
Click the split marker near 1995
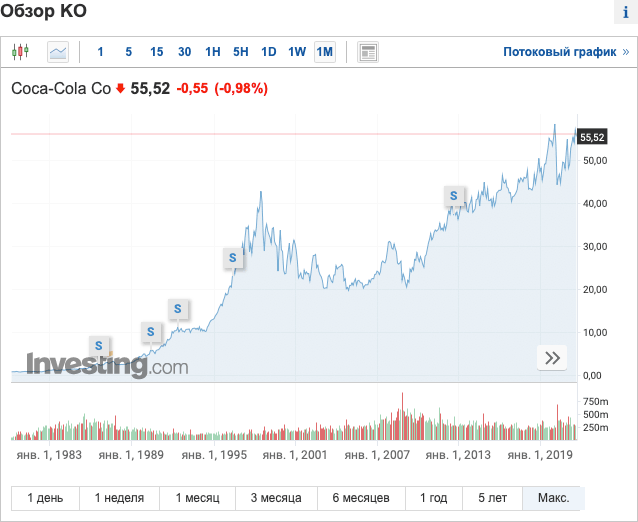pyautogui.click(x=233, y=258)
